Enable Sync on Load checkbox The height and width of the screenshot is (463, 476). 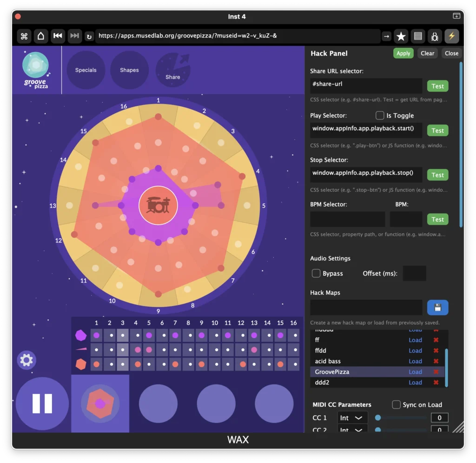pos(396,404)
